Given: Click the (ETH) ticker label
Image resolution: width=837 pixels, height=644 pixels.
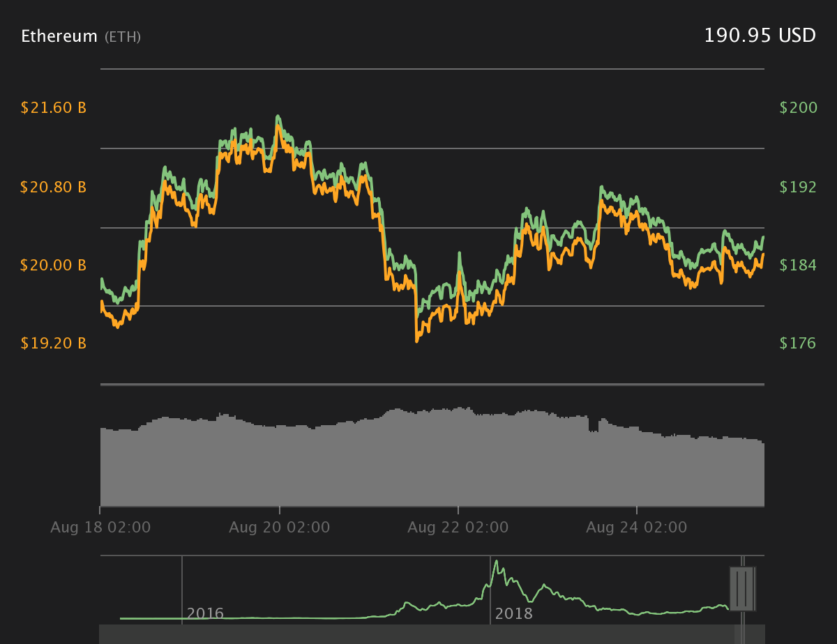Looking at the screenshot, I should [123, 37].
